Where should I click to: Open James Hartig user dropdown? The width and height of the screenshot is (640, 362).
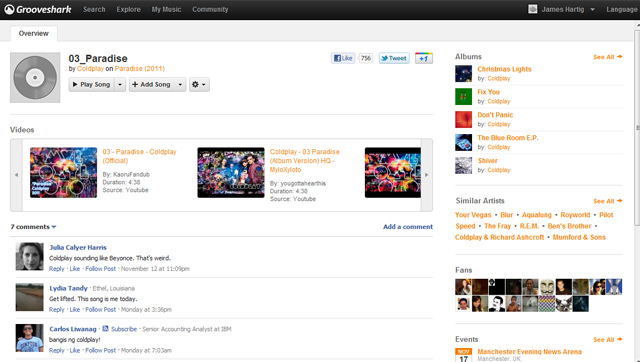[562, 9]
